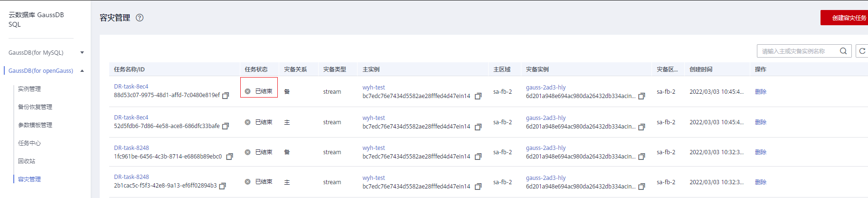The width and height of the screenshot is (868, 198).
Task: Go to 备份恢复管理 page
Action: click(35, 107)
